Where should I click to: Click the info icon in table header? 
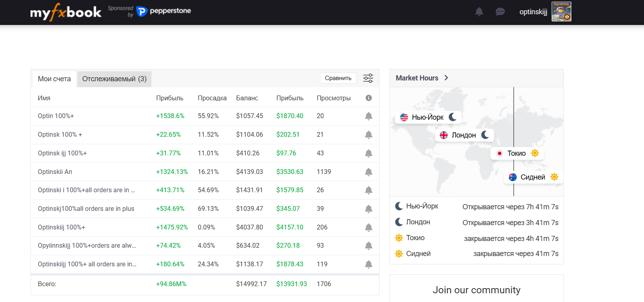(x=368, y=98)
